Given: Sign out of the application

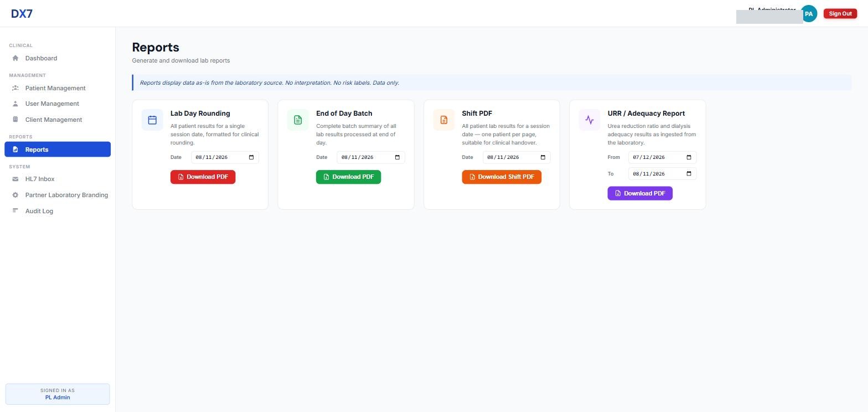Looking at the screenshot, I should pos(840,14).
